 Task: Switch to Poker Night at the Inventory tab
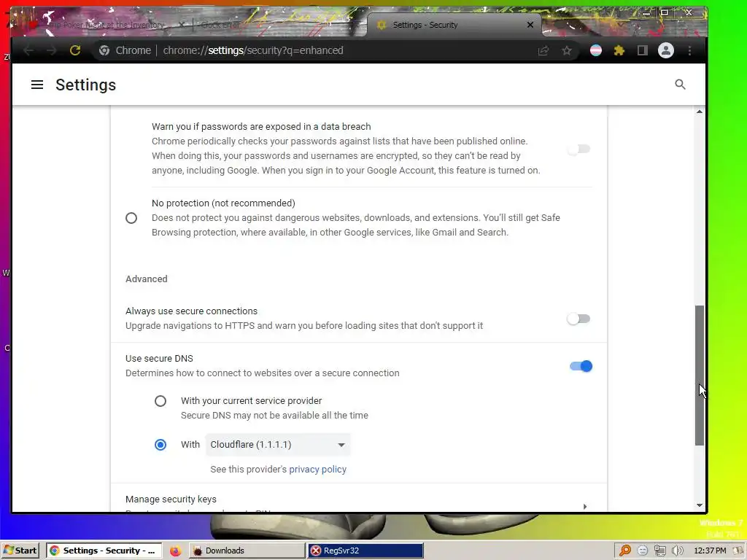coord(104,25)
